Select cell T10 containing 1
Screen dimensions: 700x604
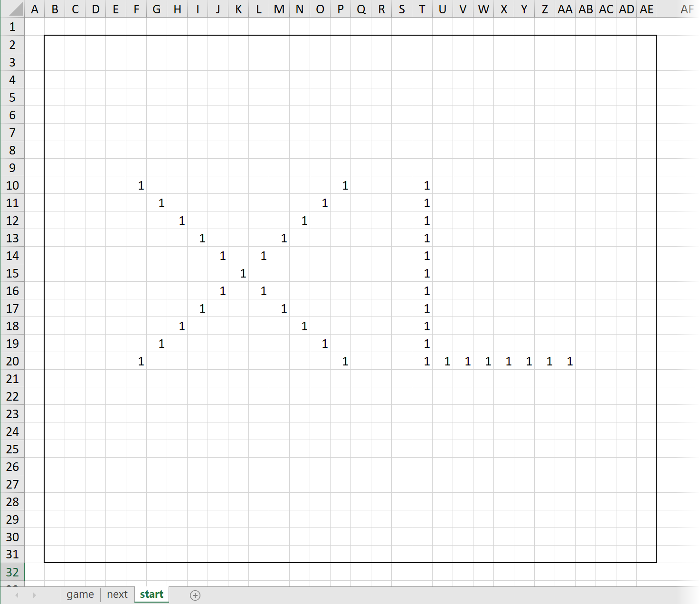pos(422,185)
